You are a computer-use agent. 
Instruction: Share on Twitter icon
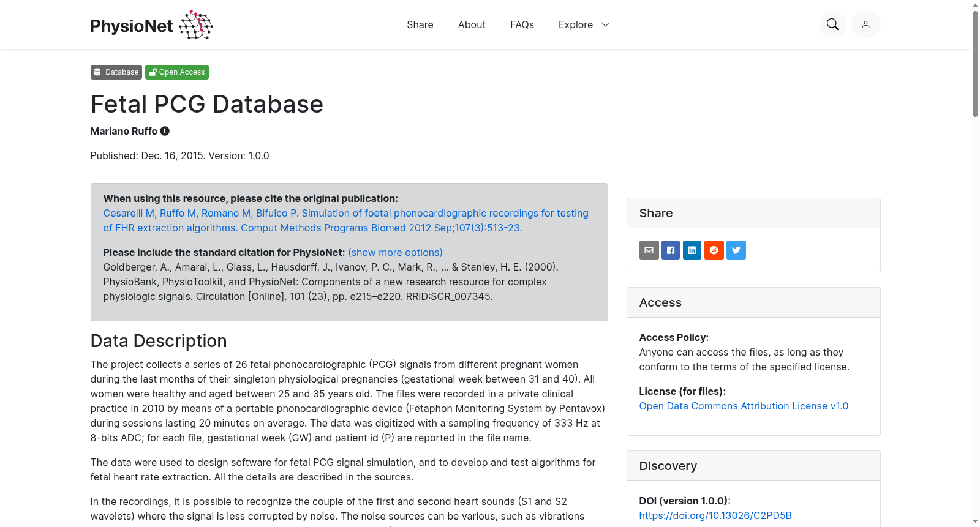[x=736, y=250]
